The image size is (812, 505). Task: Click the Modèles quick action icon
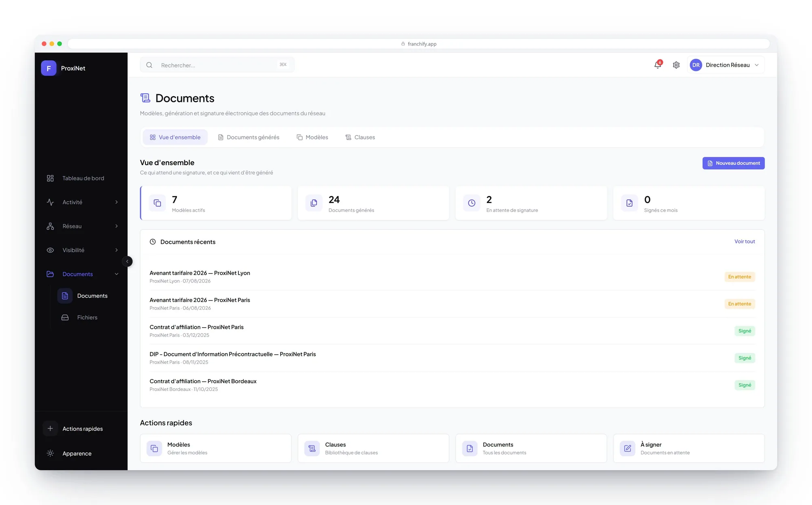[x=154, y=449]
